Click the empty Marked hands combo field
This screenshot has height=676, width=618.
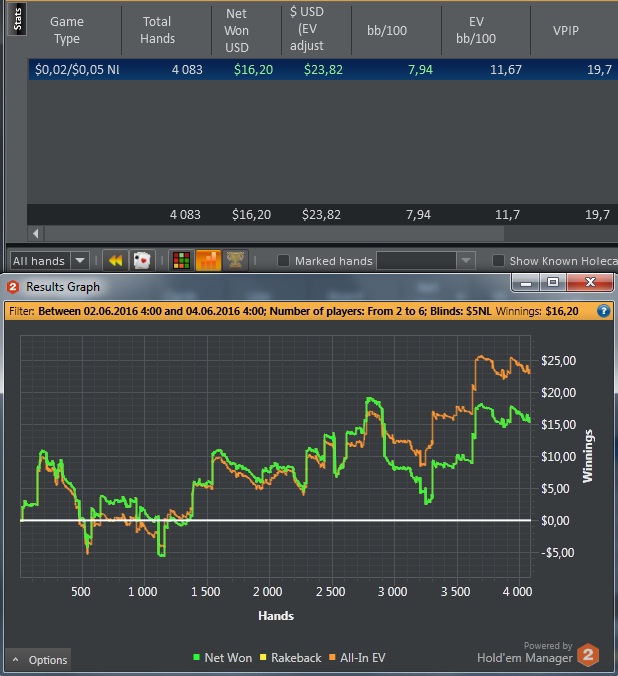pos(416,260)
